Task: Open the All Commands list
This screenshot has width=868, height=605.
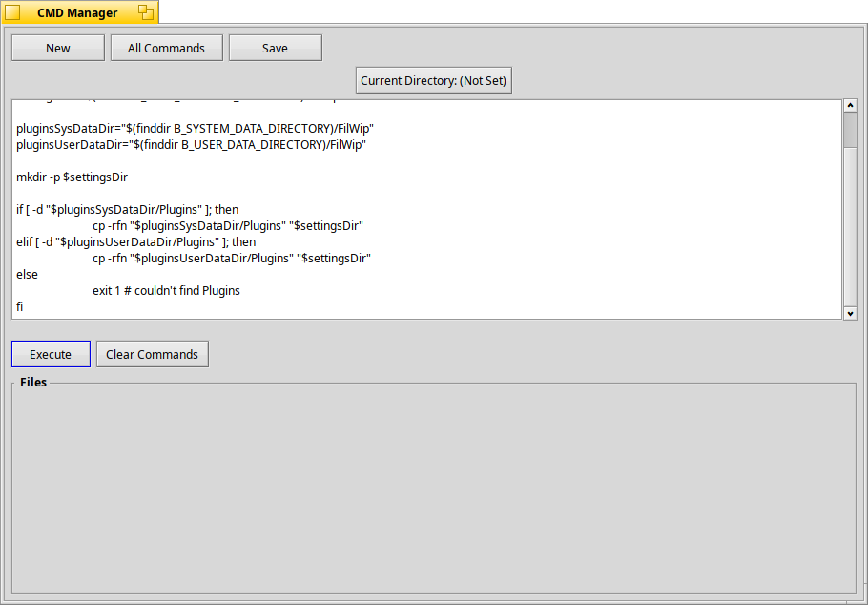Action: pos(167,49)
